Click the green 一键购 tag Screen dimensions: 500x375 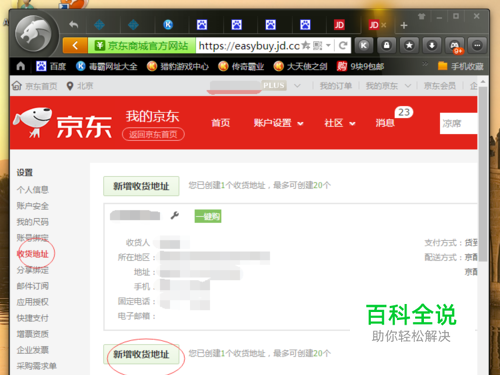pos(208,216)
